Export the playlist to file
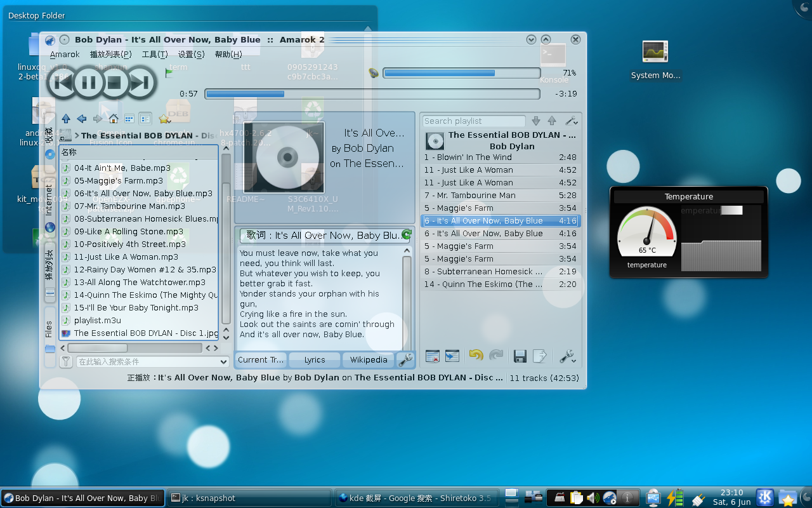The width and height of the screenshot is (812, 508). (539, 356)
